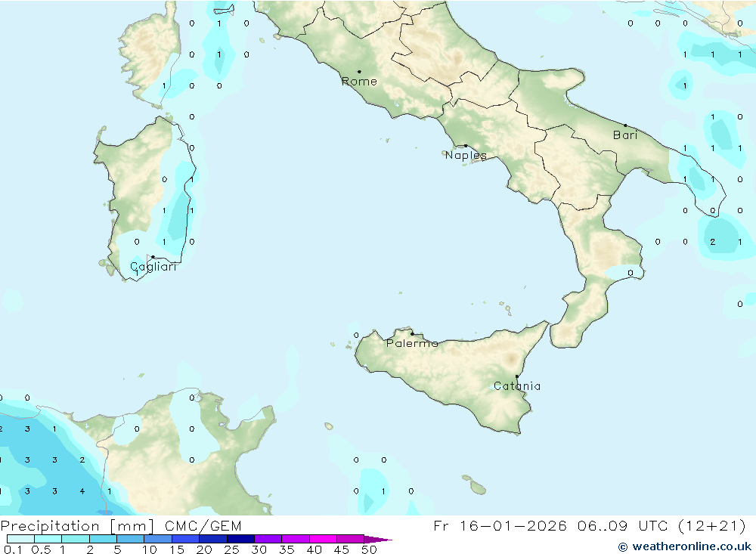This screenshot has height=554, width=756.
Task: Click the '(12+21)' forecast run text
Action: point(711,526)
